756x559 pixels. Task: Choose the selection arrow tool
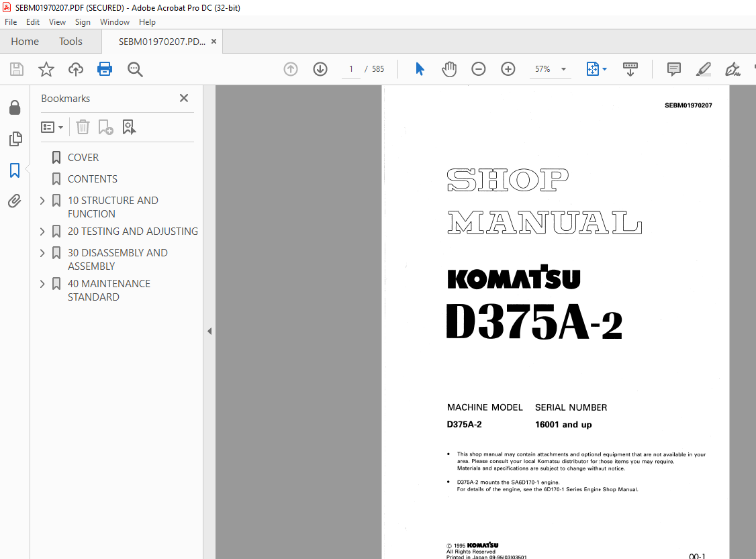pos(420,69)
